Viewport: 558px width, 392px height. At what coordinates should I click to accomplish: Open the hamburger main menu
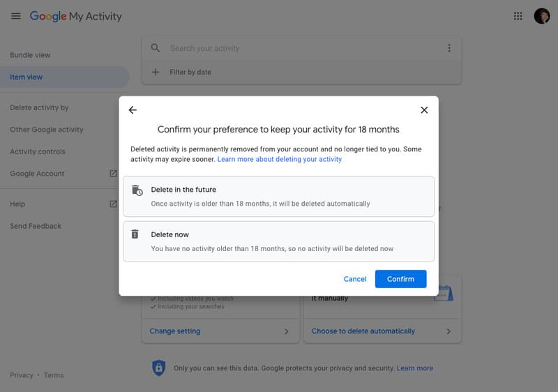[15, 16]
